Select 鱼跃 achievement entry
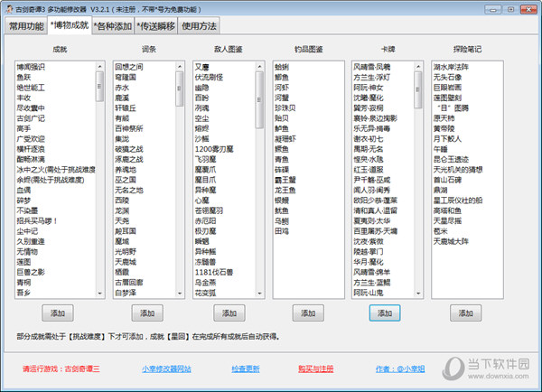 pos(23,78)
